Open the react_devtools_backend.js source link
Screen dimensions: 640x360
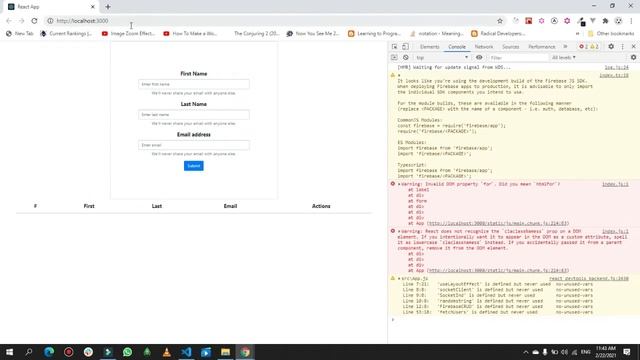[589, 278]
